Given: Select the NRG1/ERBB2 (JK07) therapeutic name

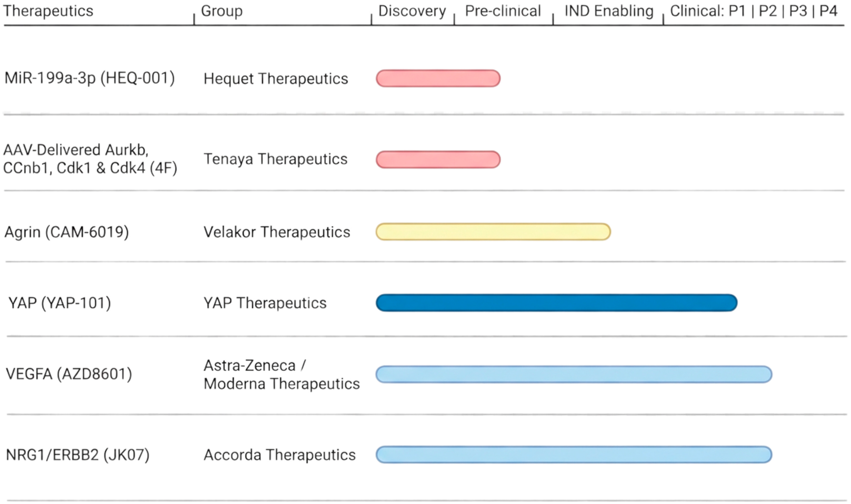Looking at the screenshot, I should [78, 455].
